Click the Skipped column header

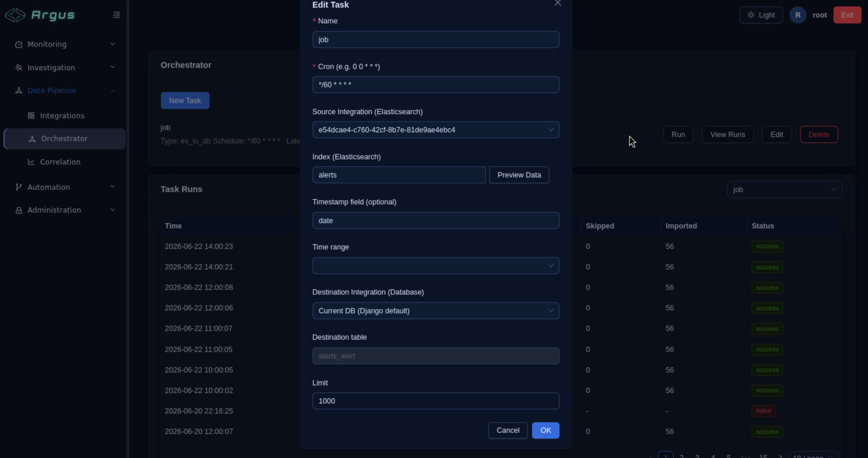[600, 226]
